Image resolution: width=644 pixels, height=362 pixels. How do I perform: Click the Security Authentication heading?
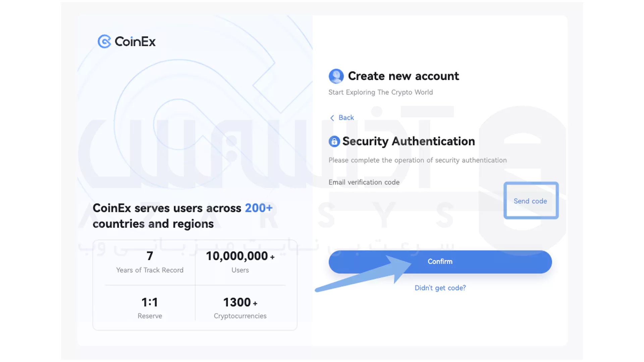409,141
